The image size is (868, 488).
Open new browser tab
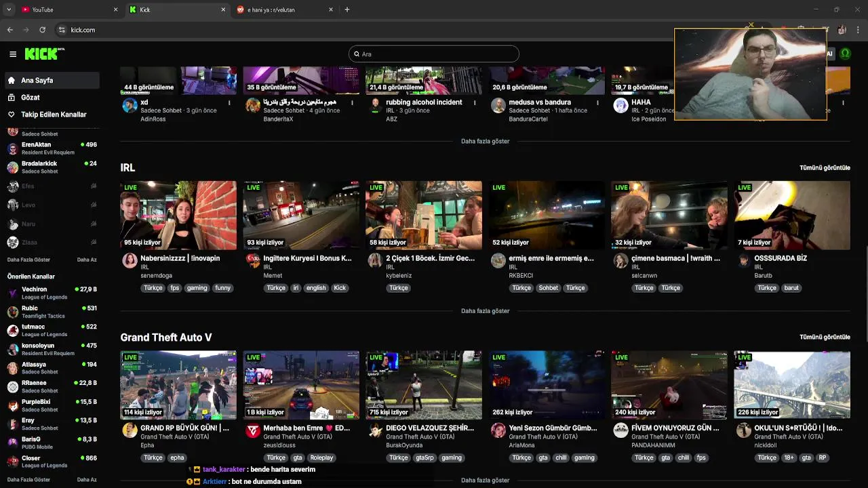click(x=347, y=9)
